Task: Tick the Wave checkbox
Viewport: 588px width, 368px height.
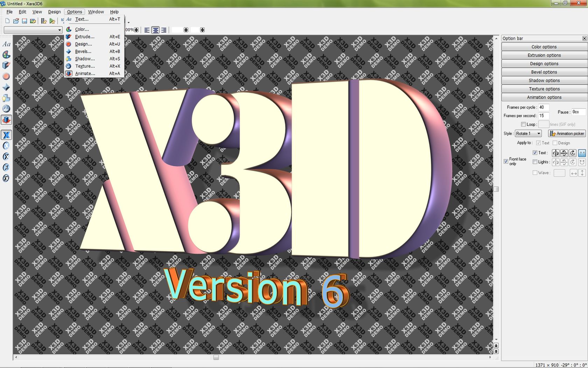Action: pyautogui.click(x=535, y=173)
